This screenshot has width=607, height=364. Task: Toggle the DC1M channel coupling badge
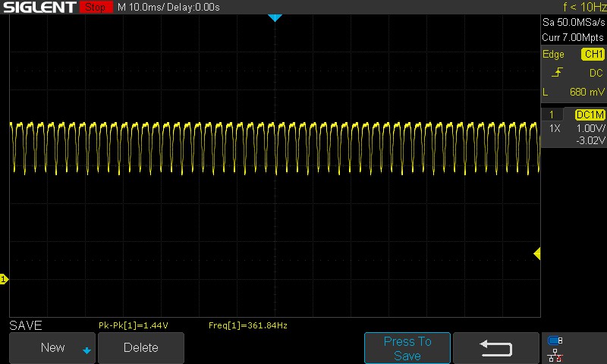(x=590, y=115)
